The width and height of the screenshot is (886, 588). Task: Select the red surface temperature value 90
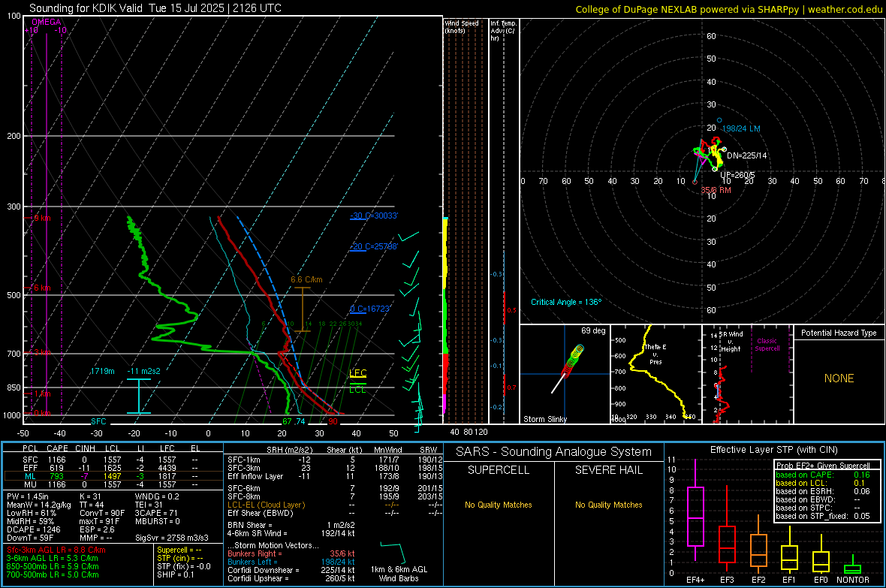click(x=333, y=421)
